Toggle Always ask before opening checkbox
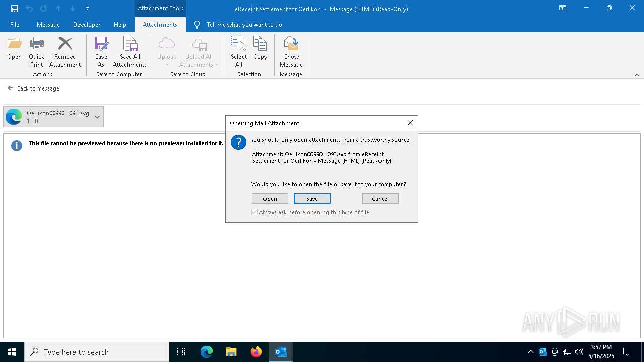The width and height of the screenshot is (644, 362). (255, 212)
